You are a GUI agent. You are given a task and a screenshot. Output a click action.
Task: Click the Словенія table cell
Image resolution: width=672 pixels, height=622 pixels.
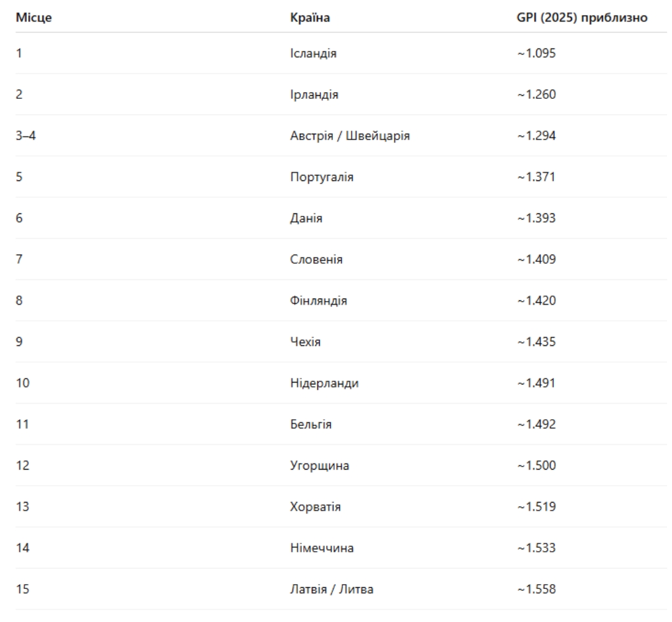click(x=316, y=259)
